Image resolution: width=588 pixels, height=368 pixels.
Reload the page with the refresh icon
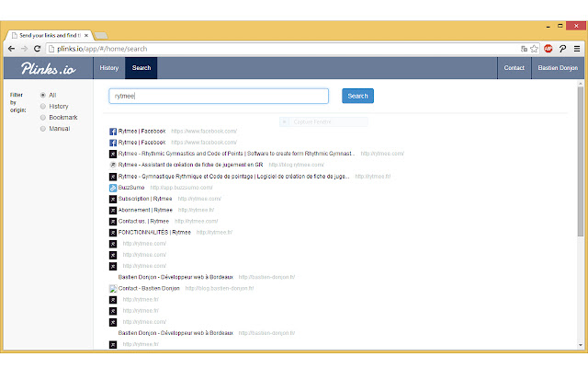tap(37, 49)
